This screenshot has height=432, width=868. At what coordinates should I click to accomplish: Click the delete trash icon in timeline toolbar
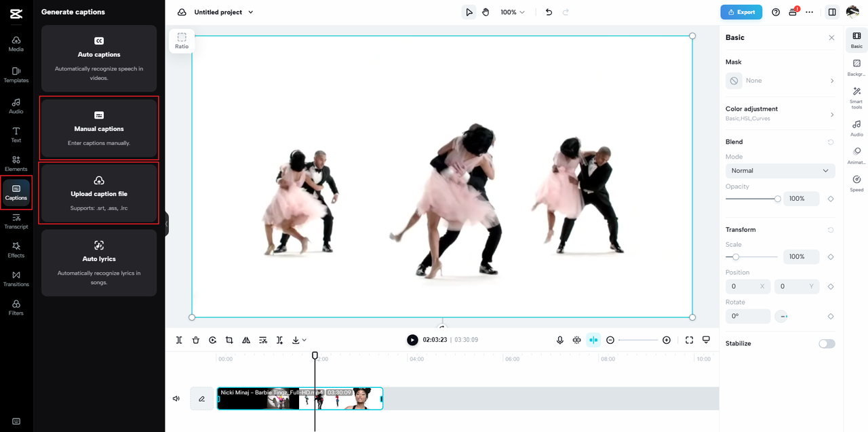tap(196, 340)
